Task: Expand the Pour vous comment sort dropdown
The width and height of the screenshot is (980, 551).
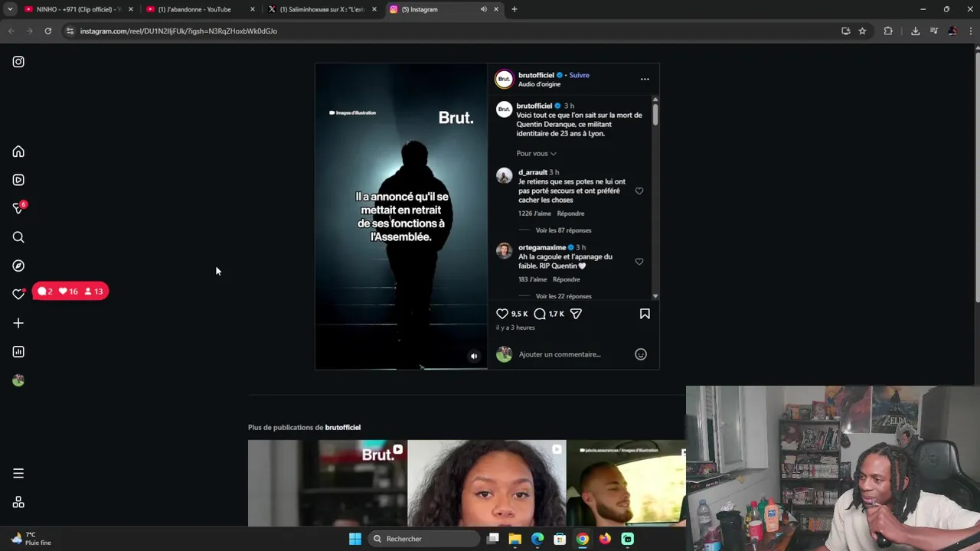Action: [536, 153]
